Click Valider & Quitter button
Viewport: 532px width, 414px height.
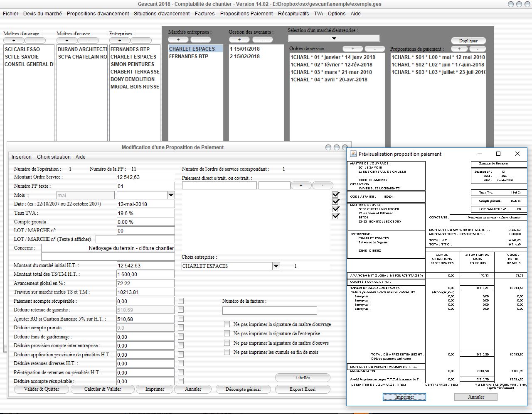coord(42,389)
